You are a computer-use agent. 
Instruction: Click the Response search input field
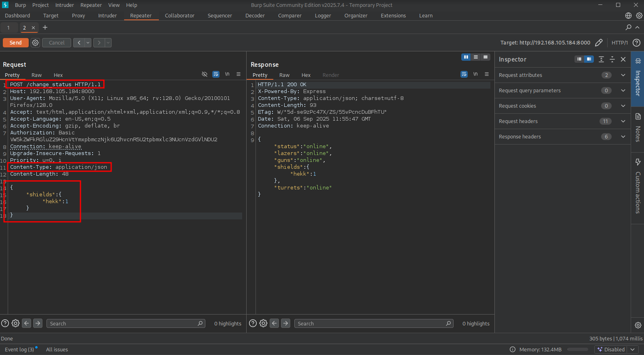(370, 323)
